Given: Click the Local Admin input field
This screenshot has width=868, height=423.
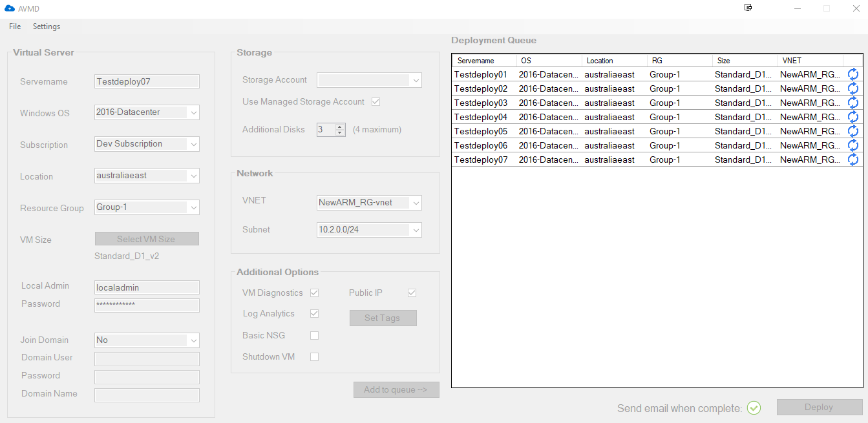Looking at the screenshot, I should click(x=147, y=287).
